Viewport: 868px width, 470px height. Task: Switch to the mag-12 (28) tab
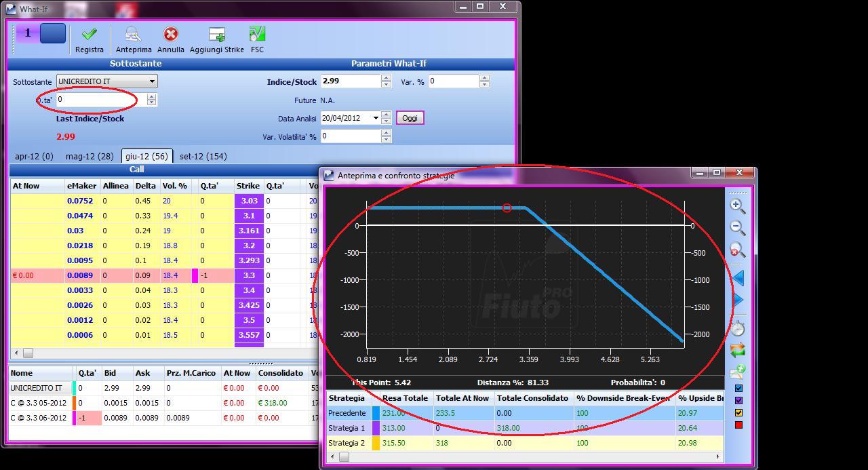click(x=90, y=156)
